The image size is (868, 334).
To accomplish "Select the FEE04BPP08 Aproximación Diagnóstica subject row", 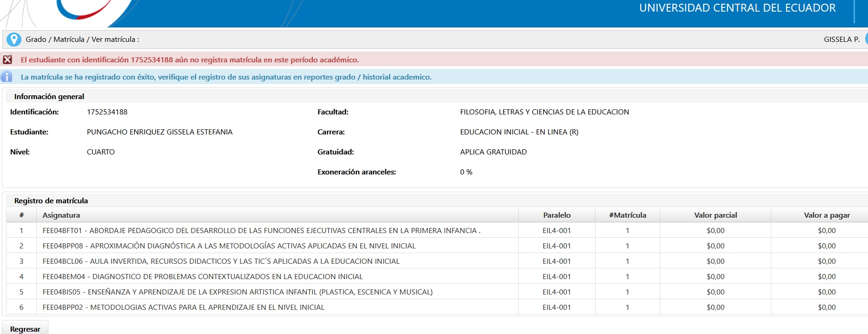I will pyautogui.click(x=437, y=246).
